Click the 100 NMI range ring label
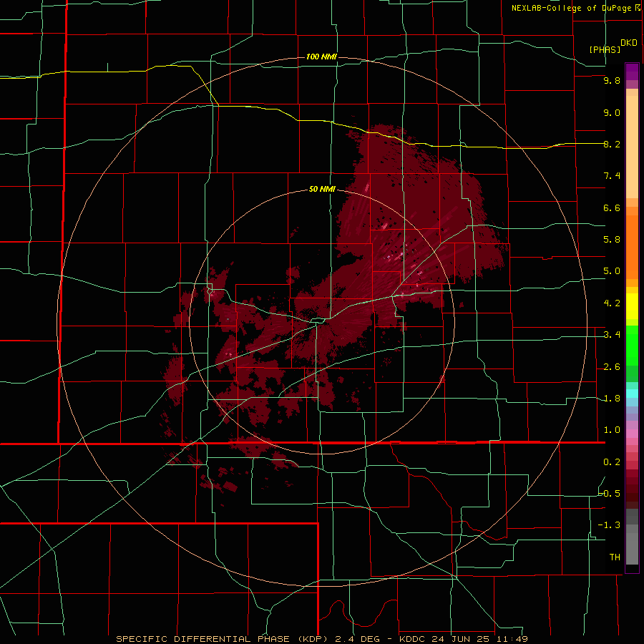644x644 pixels. (x=321, y=57)
